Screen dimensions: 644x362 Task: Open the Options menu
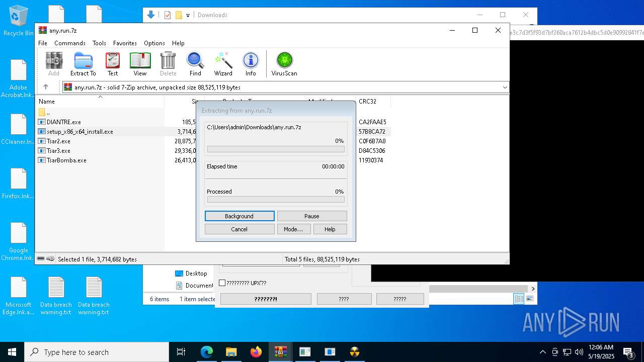tap(154, 43)
